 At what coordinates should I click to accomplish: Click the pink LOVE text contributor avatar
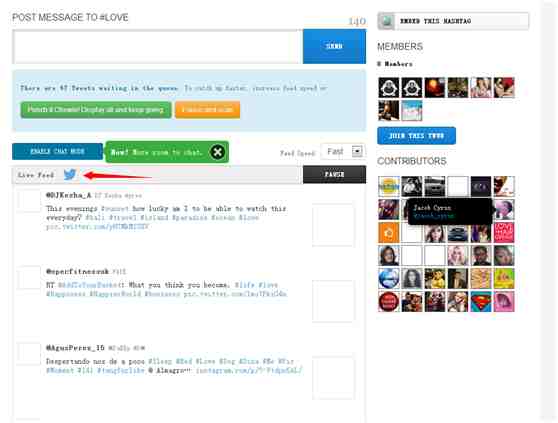[x=504, y=232]
